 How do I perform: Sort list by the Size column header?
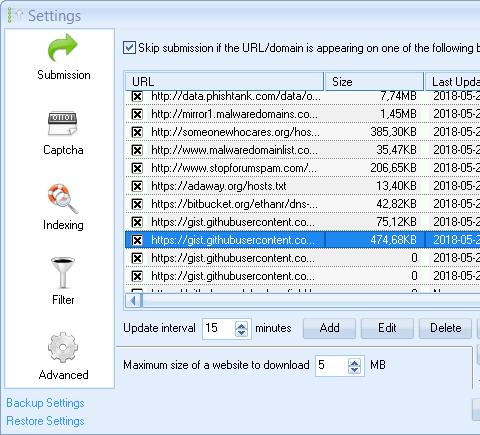374,82
